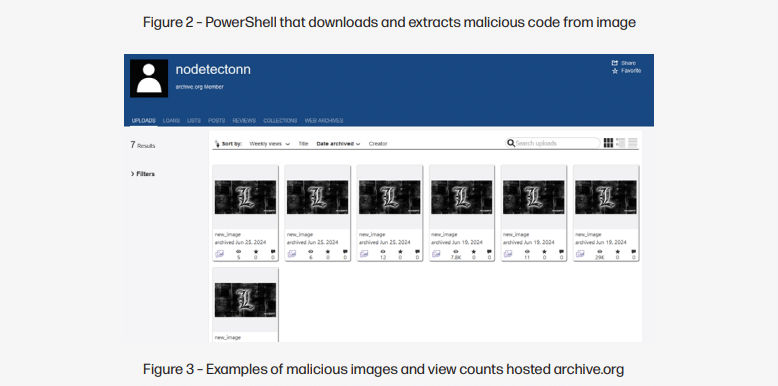Open the COLLECTIONS tab
The image size is (778, 386).
coord(280,121)
